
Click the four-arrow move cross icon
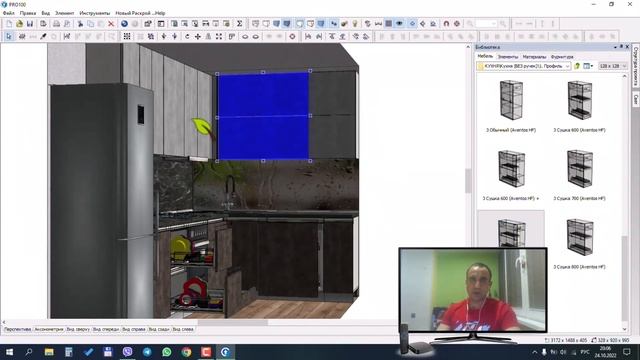click(198, 36)
